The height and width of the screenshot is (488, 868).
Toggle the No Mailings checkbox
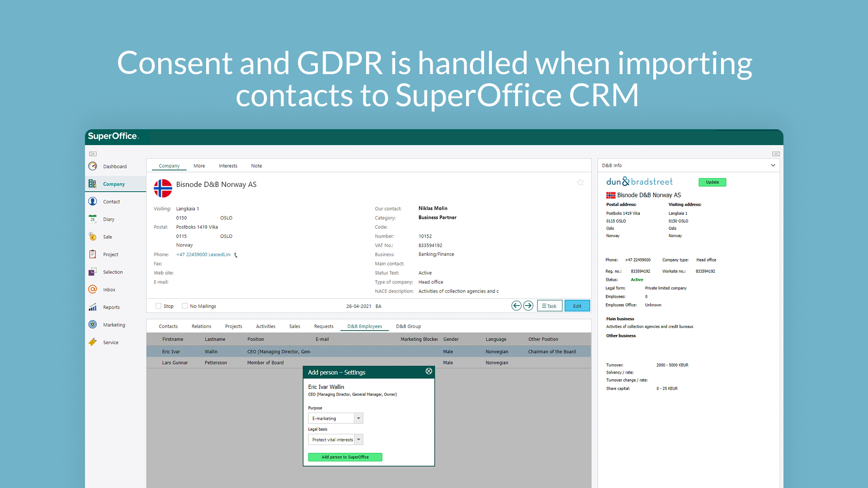tap(184, 306)
